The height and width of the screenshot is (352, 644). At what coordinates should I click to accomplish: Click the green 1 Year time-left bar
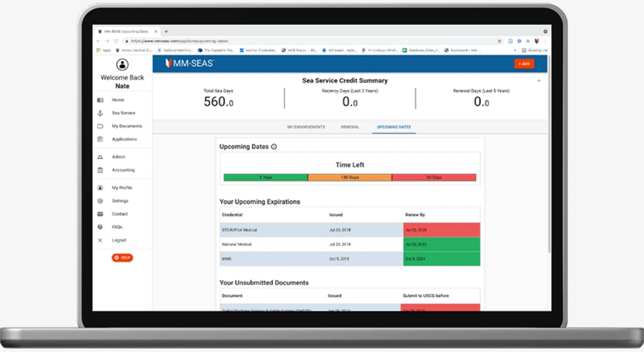266,177
